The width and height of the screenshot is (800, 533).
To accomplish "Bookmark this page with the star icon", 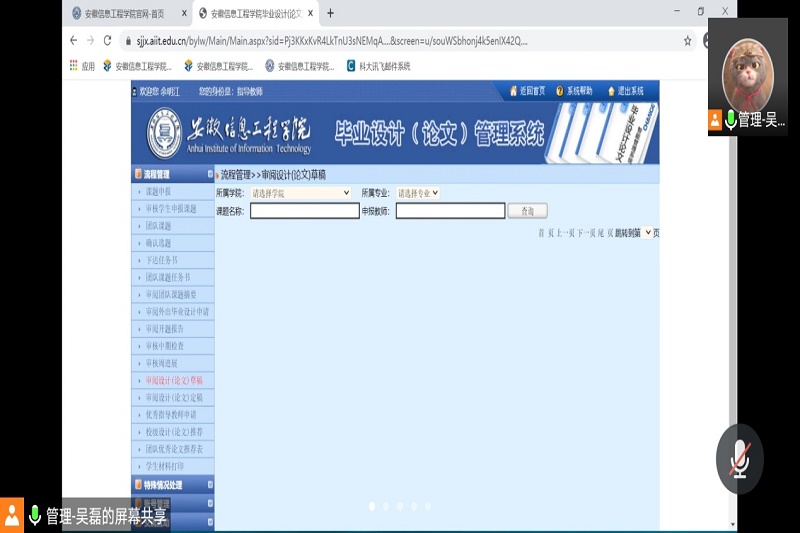I will [x=687, y=41].
